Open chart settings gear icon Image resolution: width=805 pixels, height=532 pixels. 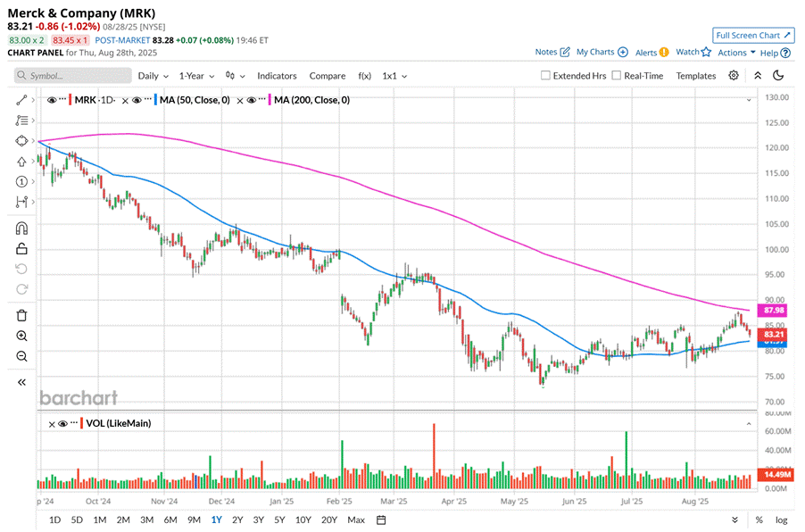734,76
